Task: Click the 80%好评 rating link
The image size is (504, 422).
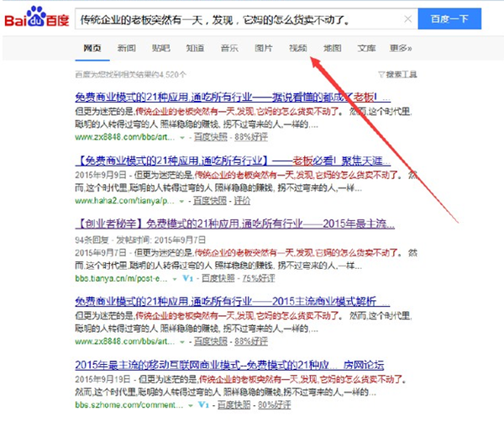Action: 275,404
